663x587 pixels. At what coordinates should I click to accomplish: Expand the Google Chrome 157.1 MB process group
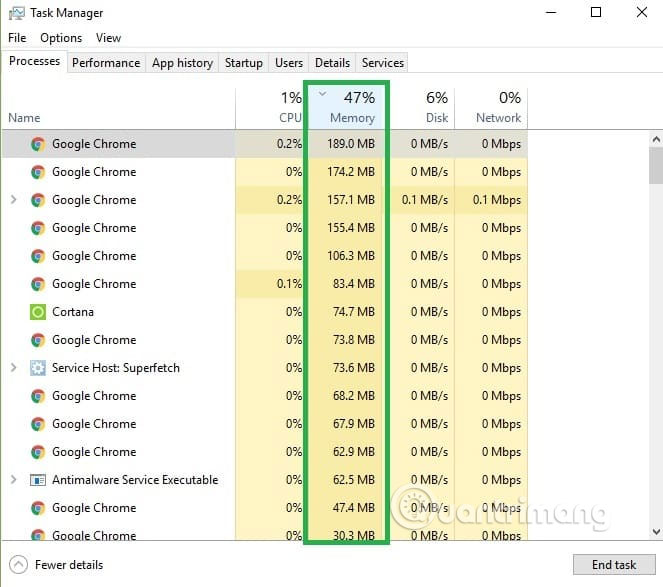14,200
